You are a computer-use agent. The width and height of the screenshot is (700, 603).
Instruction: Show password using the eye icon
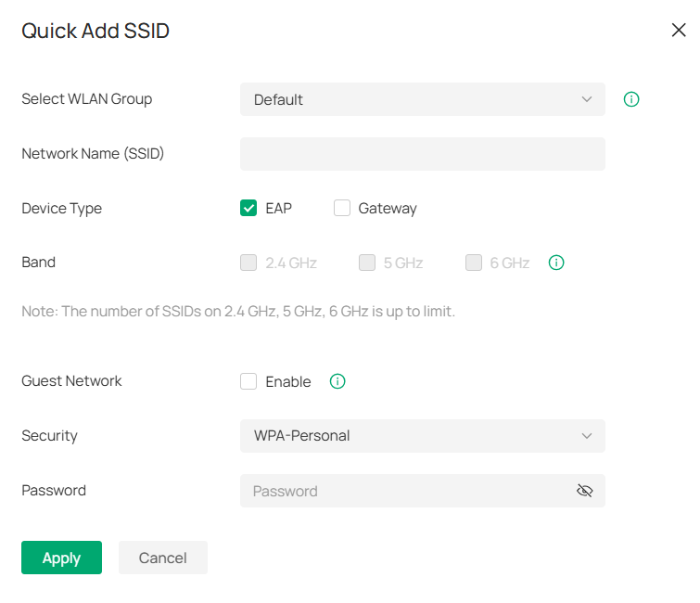click(584, 491)
